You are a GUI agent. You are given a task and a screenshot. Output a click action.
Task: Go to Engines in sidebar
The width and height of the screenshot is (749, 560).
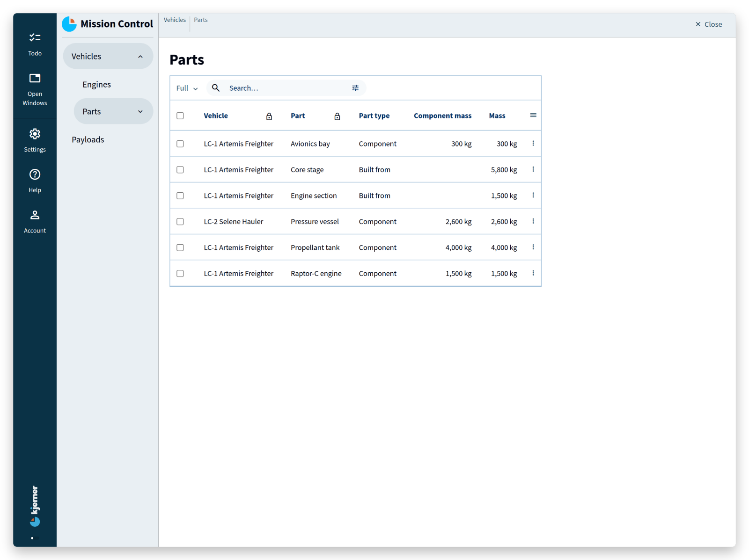coord(97,84)
